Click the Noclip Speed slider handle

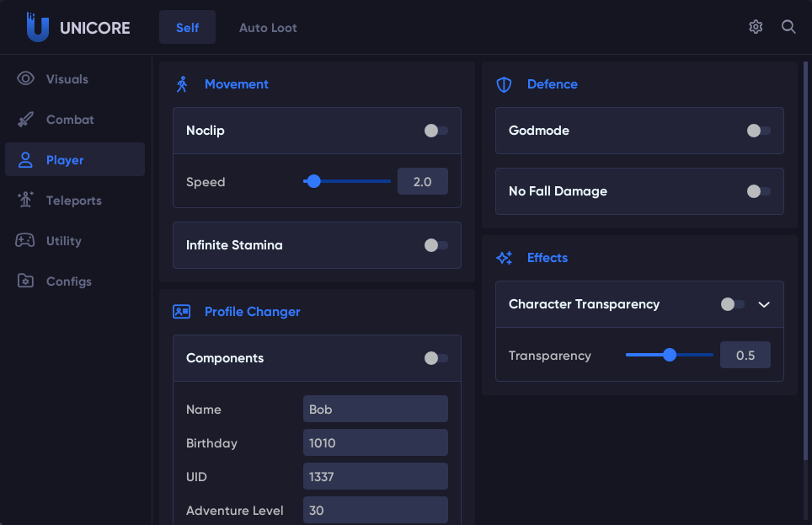click(314, 181)
